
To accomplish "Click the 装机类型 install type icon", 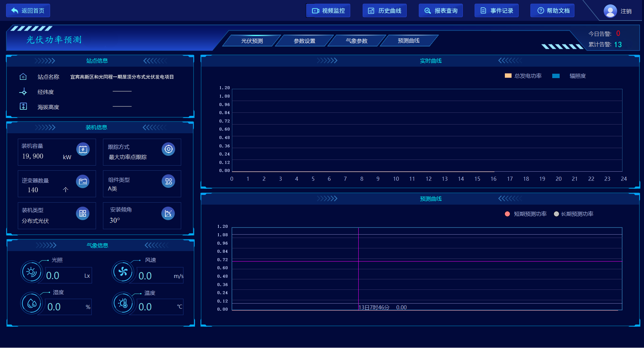I will click(x=83, y=213).
